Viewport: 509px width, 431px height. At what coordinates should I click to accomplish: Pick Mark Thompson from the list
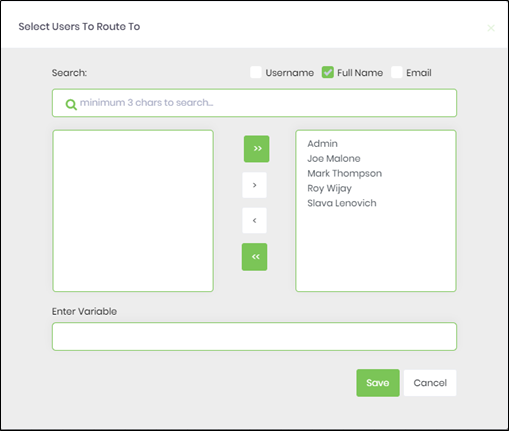click(344, 173)
